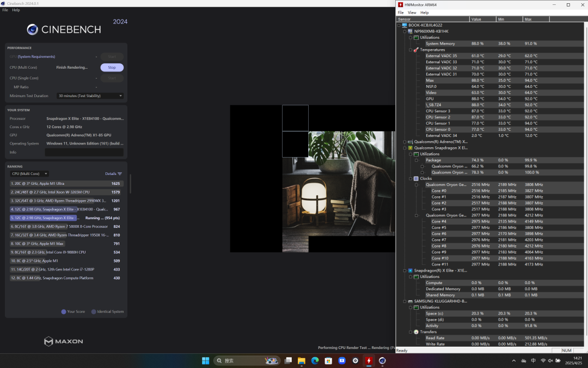The height and width of the screenshot is (368, 588).
Task: Click the Chinese IME indicator in tray
Action: (x=533, y=361)
